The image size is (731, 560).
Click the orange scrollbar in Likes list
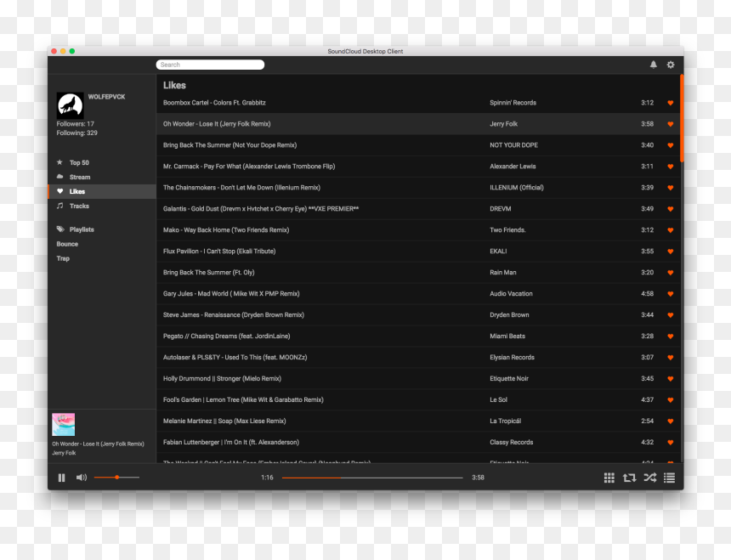click(682, 118)
